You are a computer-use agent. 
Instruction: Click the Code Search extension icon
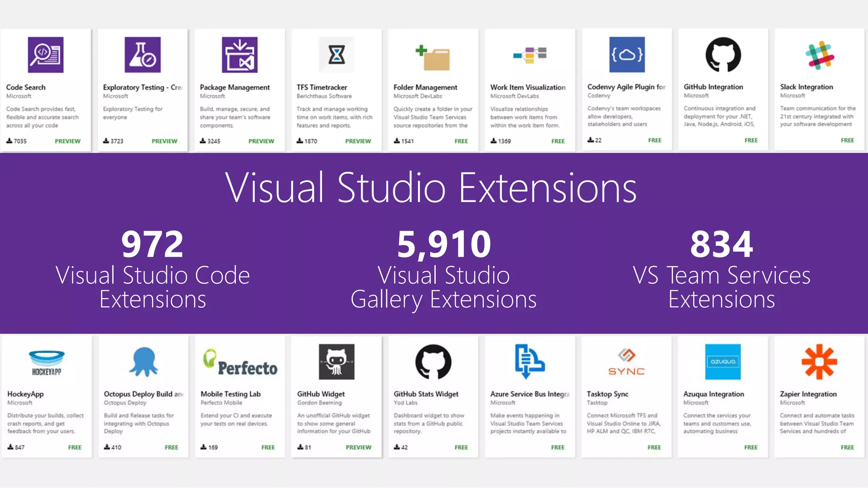click(46, 55)
